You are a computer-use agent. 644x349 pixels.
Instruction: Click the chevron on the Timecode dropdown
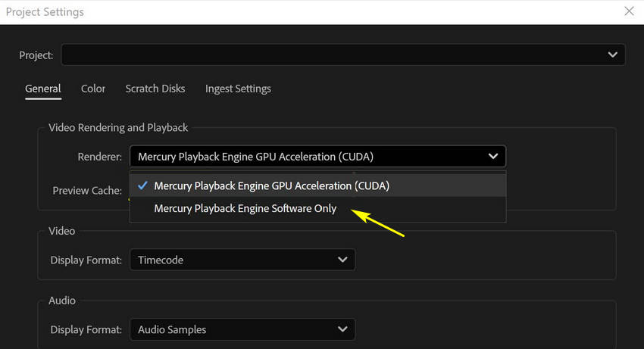342,260
